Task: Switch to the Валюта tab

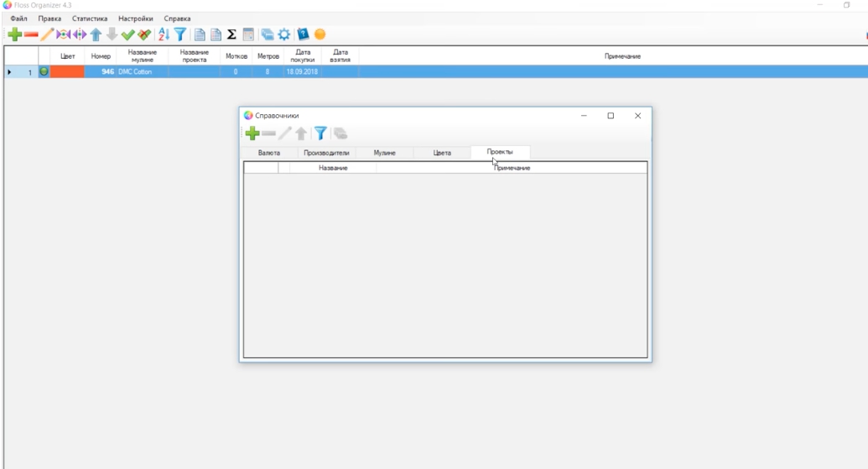Action: click(x=269, y=153)
